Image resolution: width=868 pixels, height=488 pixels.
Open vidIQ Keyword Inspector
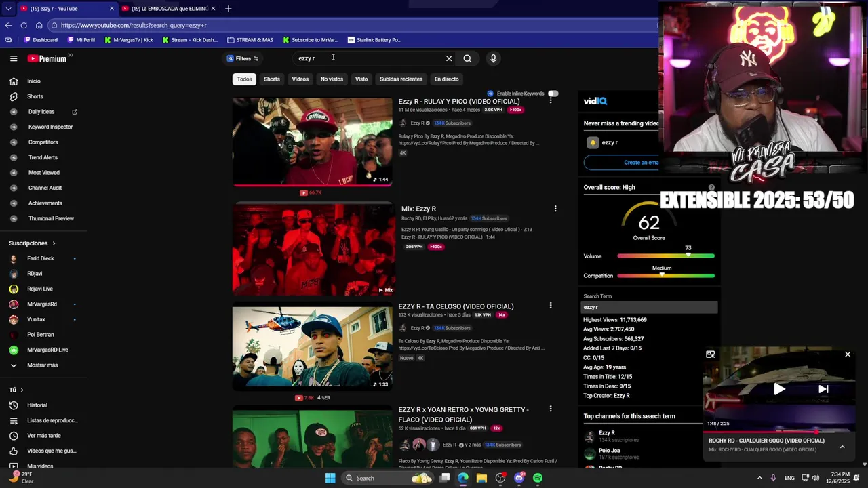click(x=50, y=127)
